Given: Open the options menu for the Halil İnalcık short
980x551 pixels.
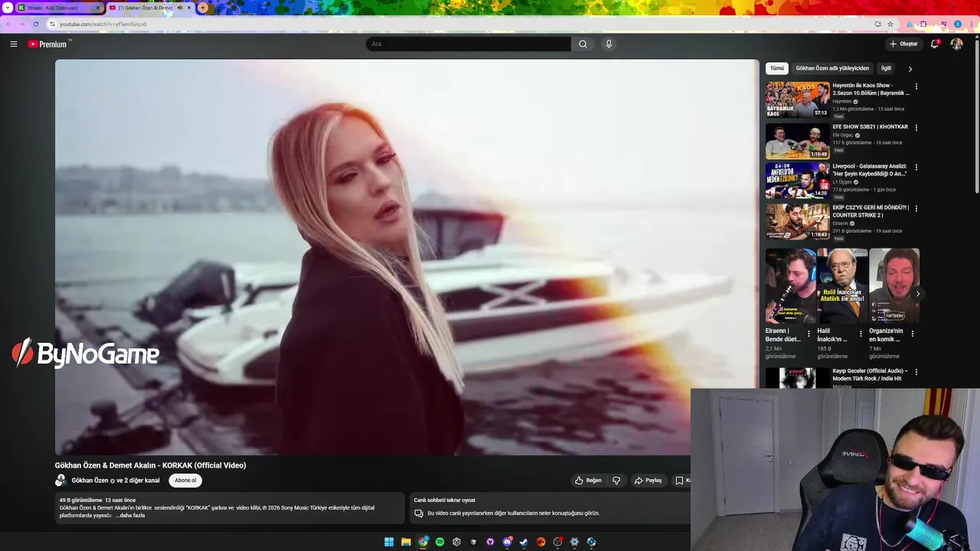Looking at the screenshot, I should 861,334.
